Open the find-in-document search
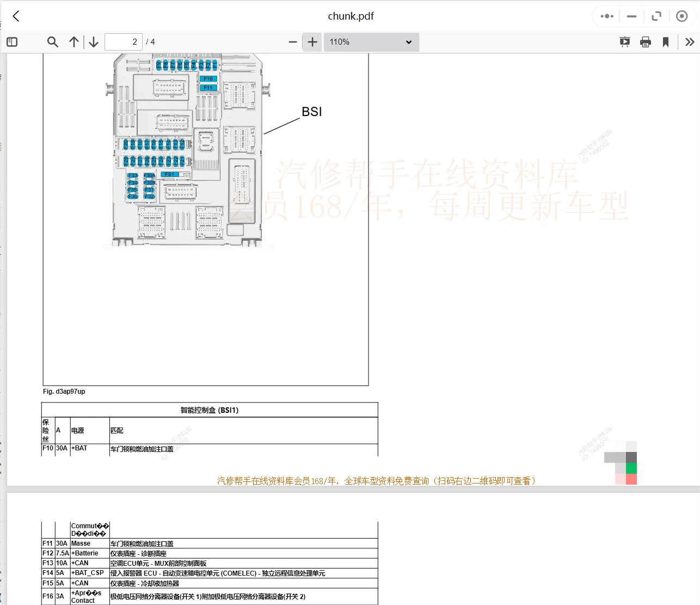700x605 pixels. click(x=53, y=42)
